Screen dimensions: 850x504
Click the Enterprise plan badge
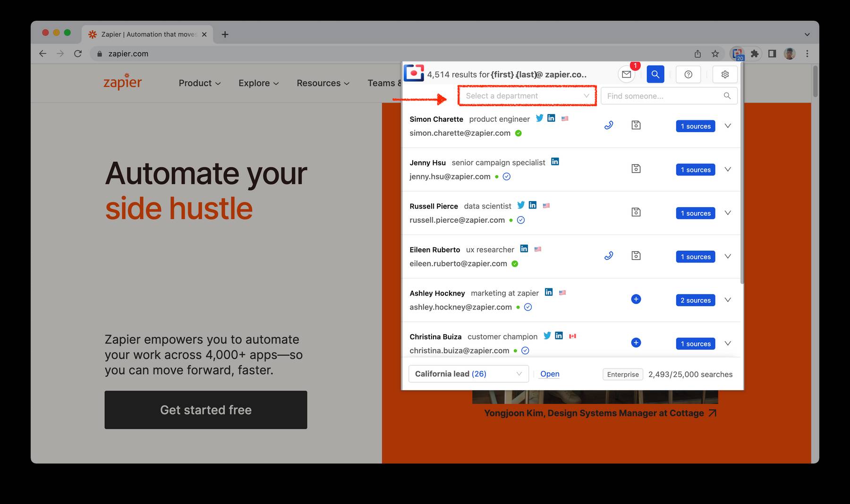point(623,374)
